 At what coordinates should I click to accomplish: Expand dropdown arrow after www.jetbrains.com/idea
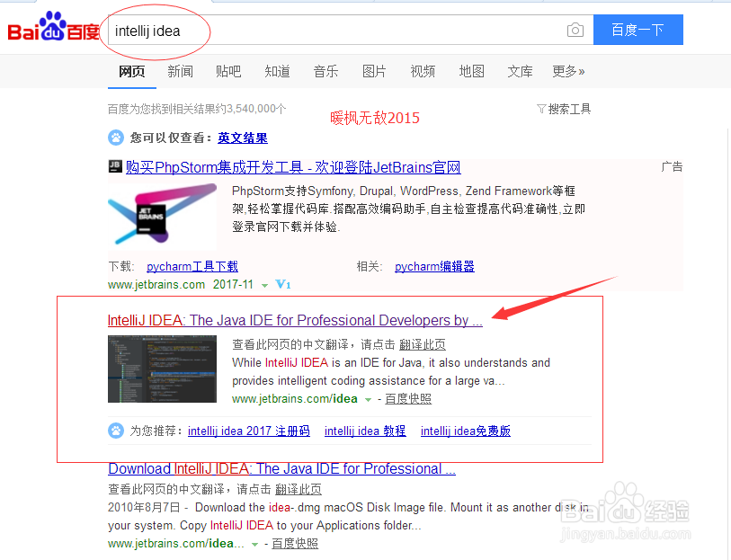(x=368, y=400)
